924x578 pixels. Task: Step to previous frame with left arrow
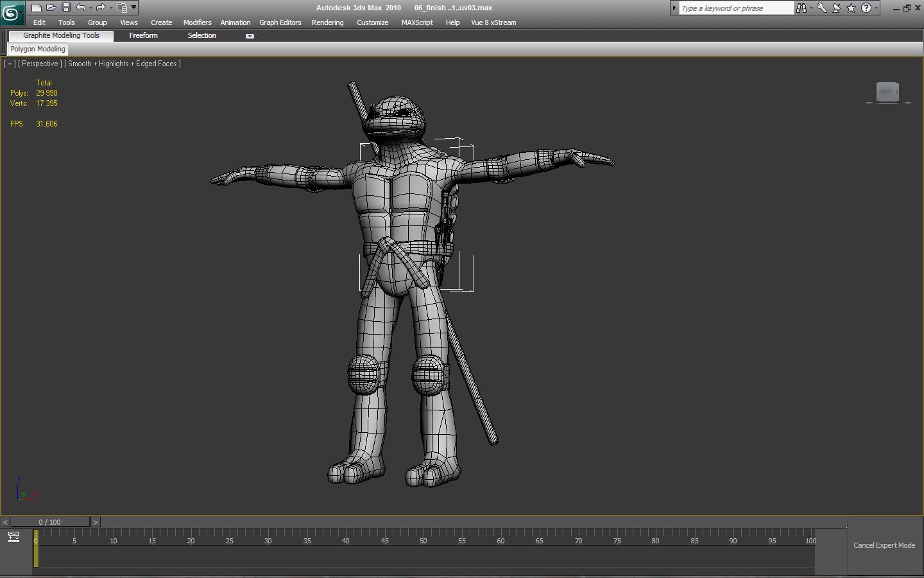[x=5, y=522]
